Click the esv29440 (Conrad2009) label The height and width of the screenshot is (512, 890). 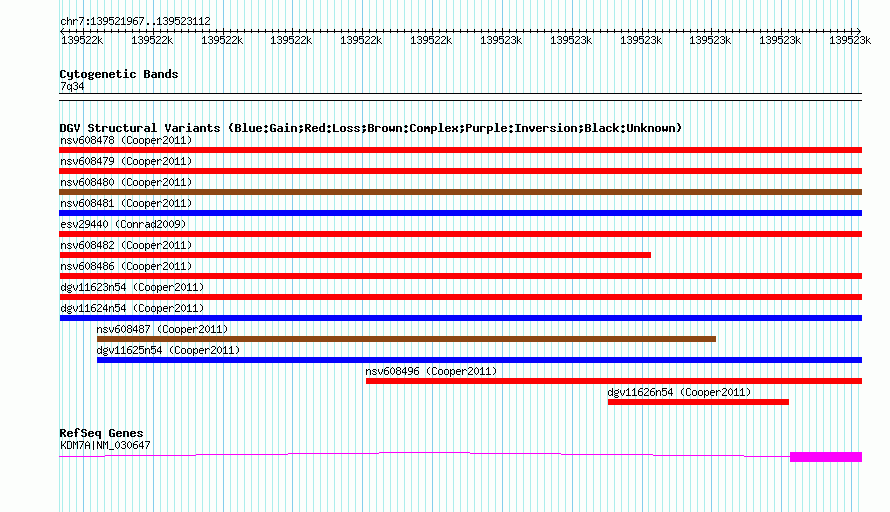[123, 224]
